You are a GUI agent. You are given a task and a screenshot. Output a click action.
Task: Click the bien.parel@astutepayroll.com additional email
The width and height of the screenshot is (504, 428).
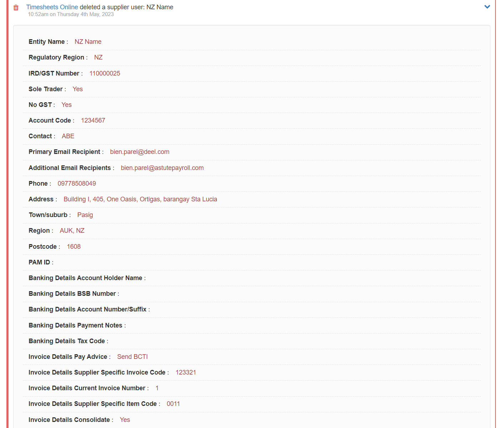[x=162, y=168]
